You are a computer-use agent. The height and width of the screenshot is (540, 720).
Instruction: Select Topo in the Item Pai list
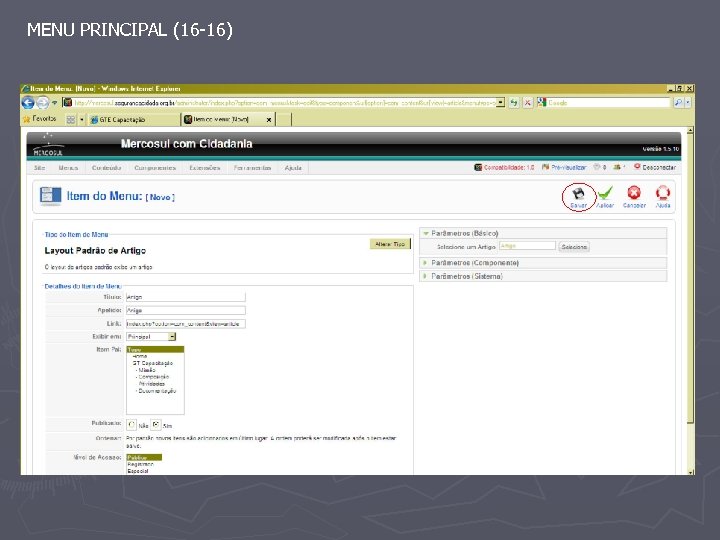(x=155, y=349)
